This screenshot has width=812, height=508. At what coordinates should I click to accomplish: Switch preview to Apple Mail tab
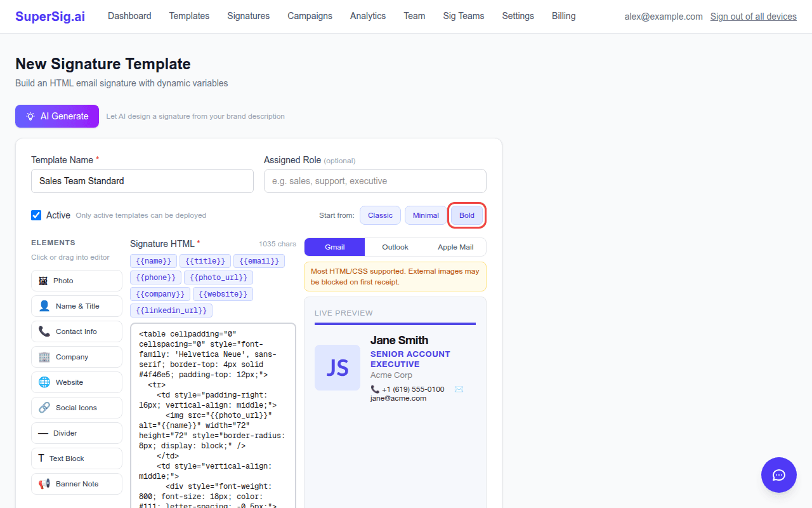455,247
